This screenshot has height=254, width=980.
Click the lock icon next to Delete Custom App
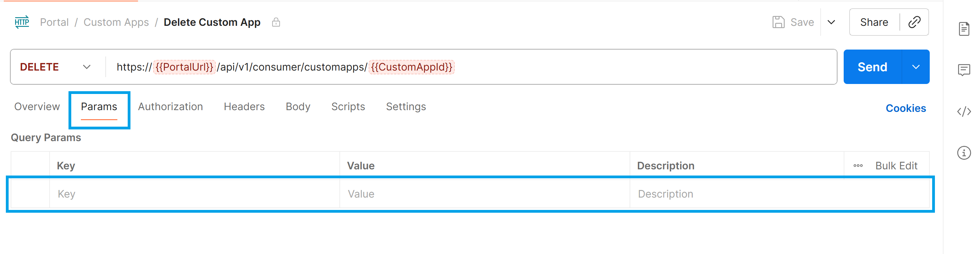[276, 22]
